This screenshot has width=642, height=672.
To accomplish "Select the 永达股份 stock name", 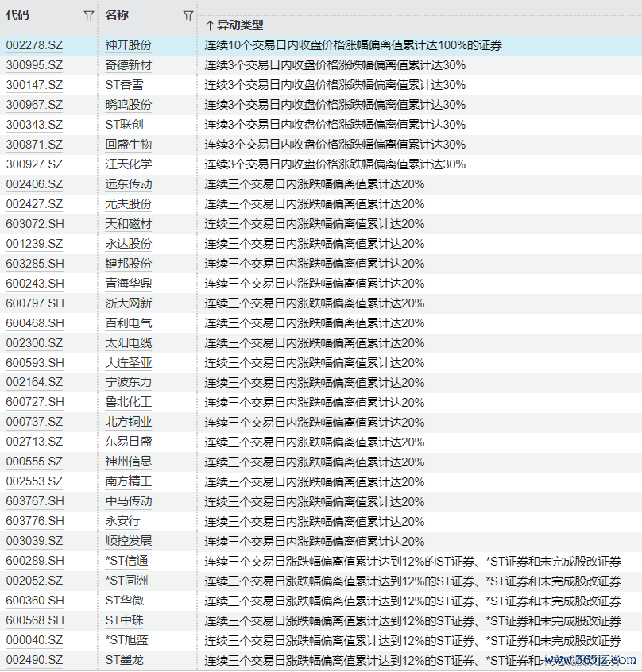I will pos(128,244).
